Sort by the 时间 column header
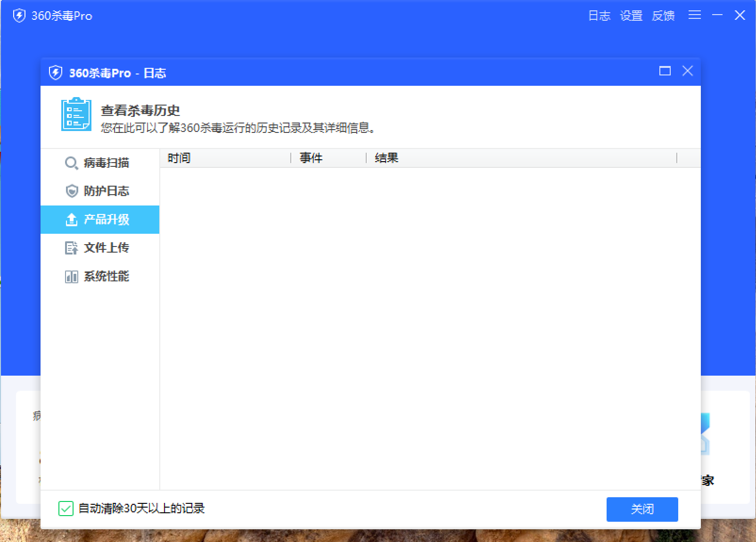This screenshot has height=542, width=756. pos(179,158)
